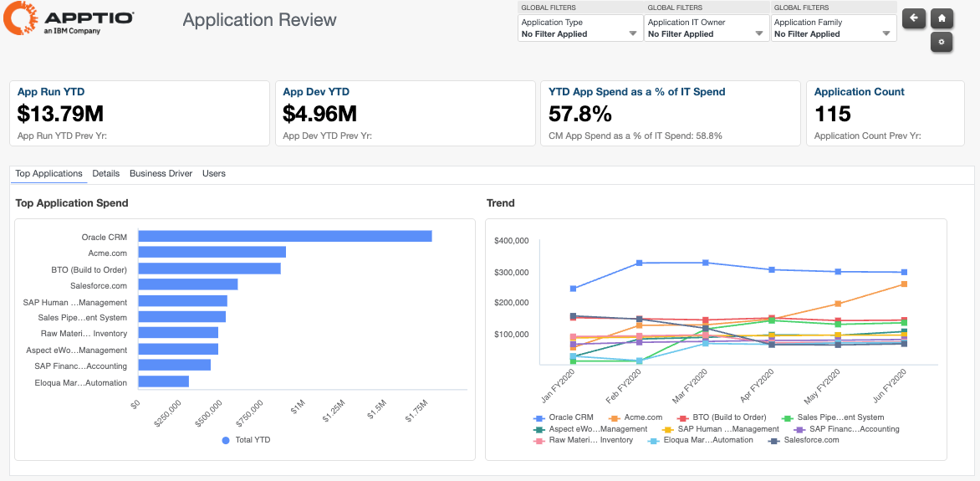Click the $13.79M App Run value
The image size is (980, 481).
[61, 114]
